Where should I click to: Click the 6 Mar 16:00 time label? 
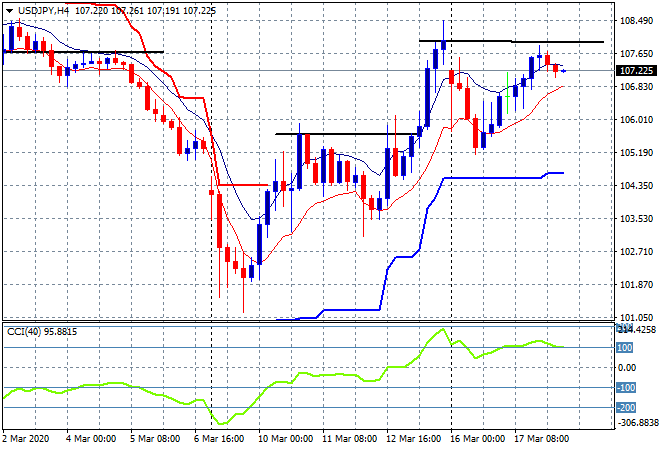pos(219,439)
